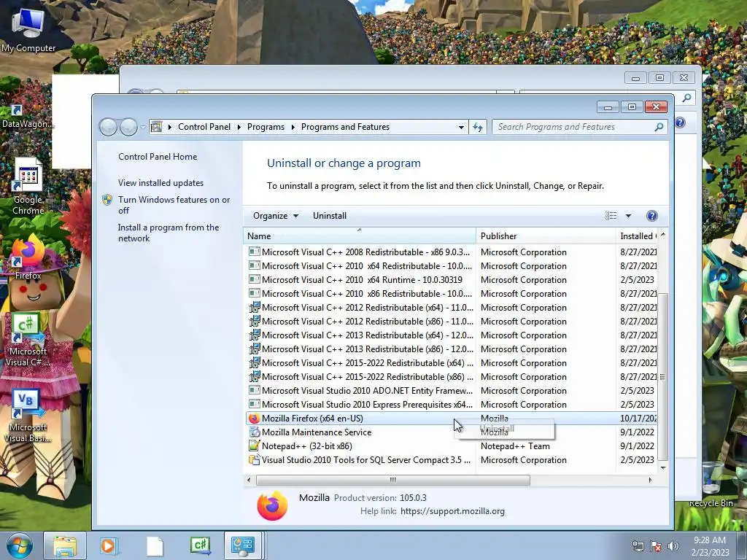Screen dimensions: 747x560
Task: Open Visual C# from the taskbar
Action: (200, 545)
